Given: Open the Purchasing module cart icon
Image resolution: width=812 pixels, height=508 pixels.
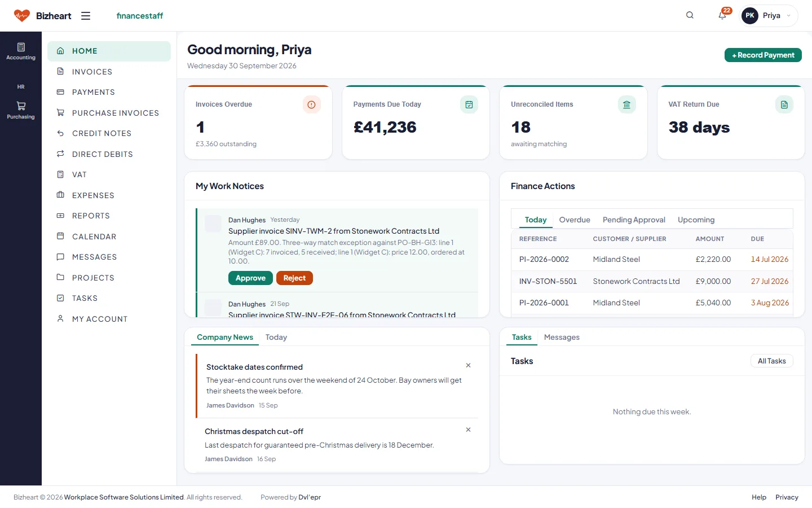Looking at the screenshot, I should coord(21,106).
